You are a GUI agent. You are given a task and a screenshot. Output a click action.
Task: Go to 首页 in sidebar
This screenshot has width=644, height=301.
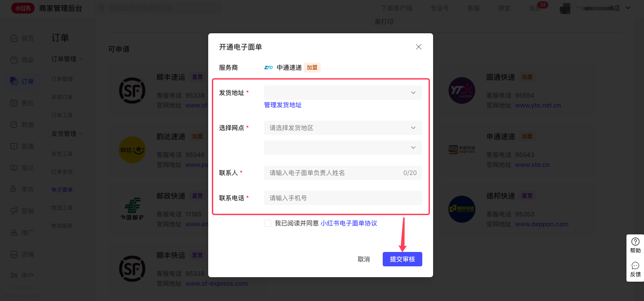point(22,38)
